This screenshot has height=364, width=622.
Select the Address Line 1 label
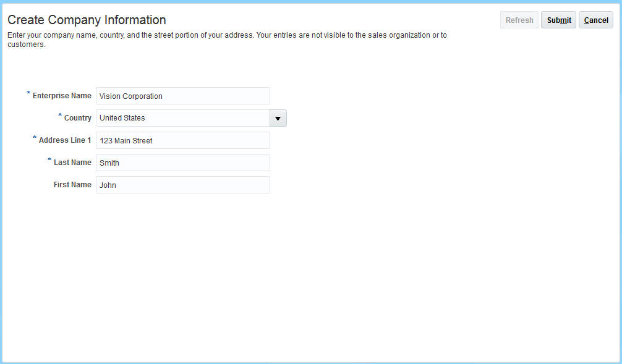65,140
